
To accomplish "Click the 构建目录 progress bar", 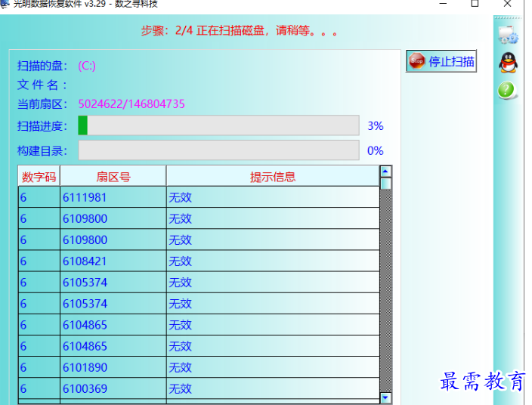I will click(x=219, y=150).
